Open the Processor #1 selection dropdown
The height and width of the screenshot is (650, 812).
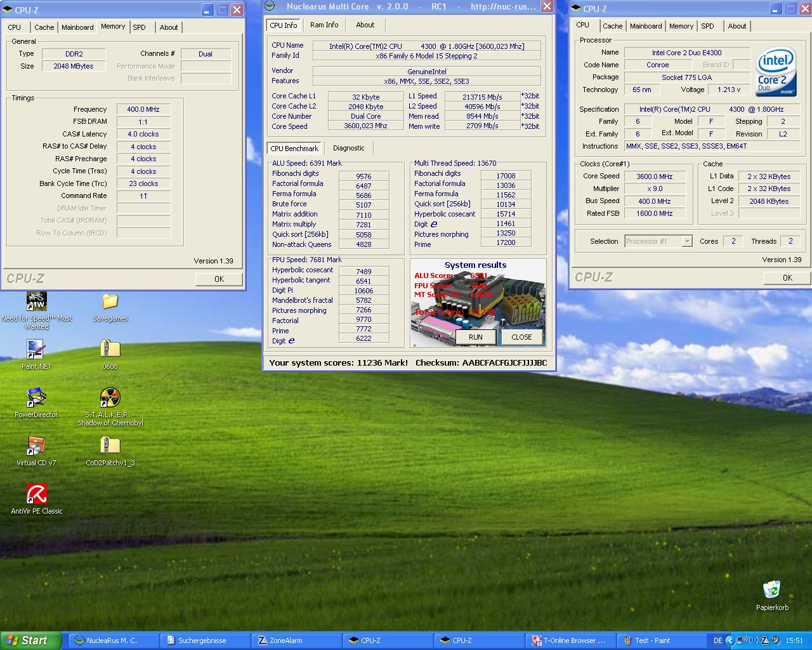pyautogui.click(x=686, y=241)
